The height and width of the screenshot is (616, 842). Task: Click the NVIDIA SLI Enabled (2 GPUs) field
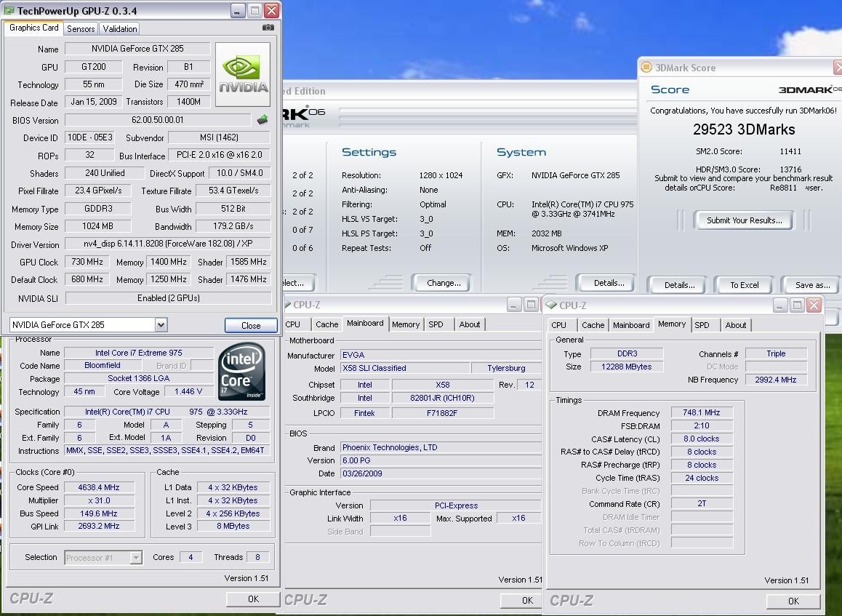pos(168,298)
